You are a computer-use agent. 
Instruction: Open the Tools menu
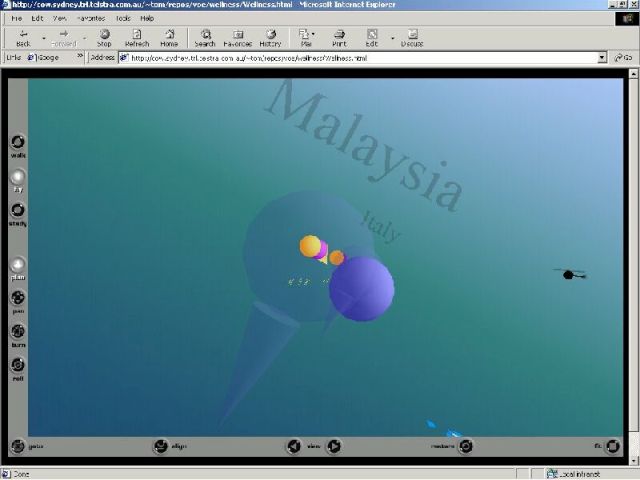coord(123,18)
